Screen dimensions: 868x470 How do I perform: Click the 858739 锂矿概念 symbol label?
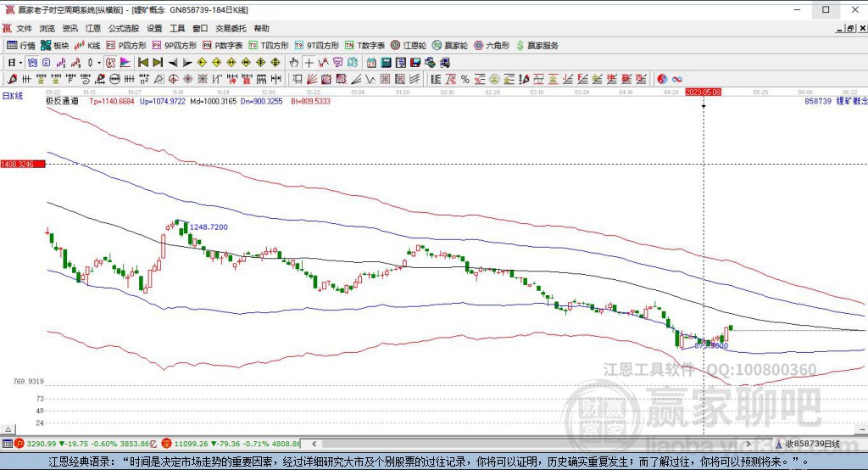tap(836, 101)
